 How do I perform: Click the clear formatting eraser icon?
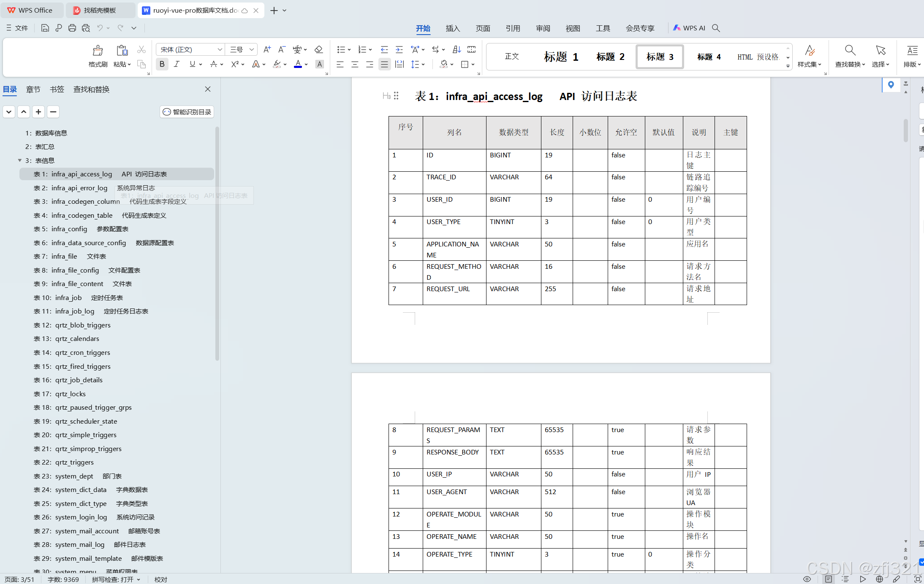tap(319, 49)
